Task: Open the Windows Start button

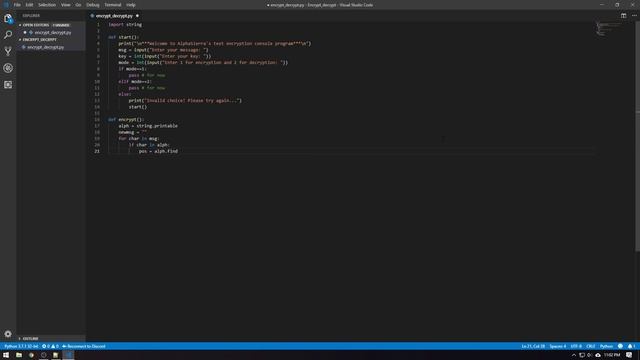Action: [6, 355]
